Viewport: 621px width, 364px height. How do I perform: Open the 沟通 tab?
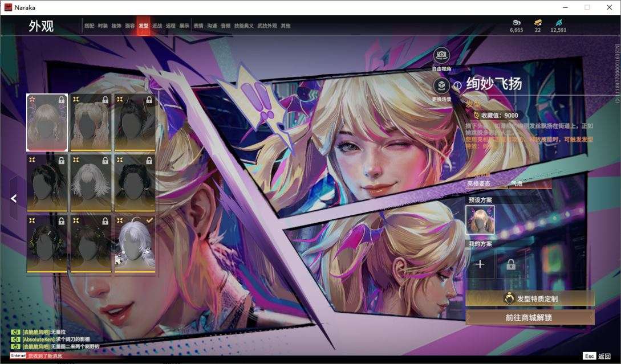pyautogui.click(x=212, y=26)
